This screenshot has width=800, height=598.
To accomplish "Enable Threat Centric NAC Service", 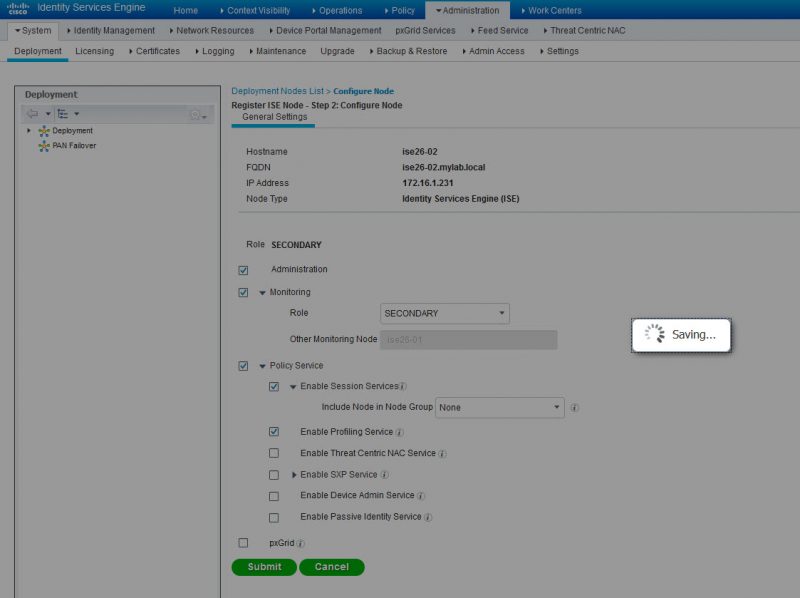I will (x=274, y=452).
